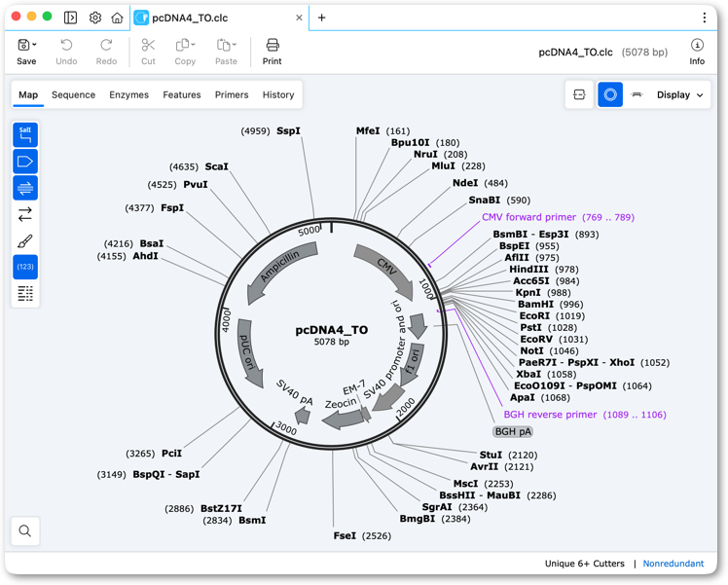The height and width of the screenshot is (585, 728).
Task: Toggle the SalI enzyme sites display
Action: coord(25,134)
